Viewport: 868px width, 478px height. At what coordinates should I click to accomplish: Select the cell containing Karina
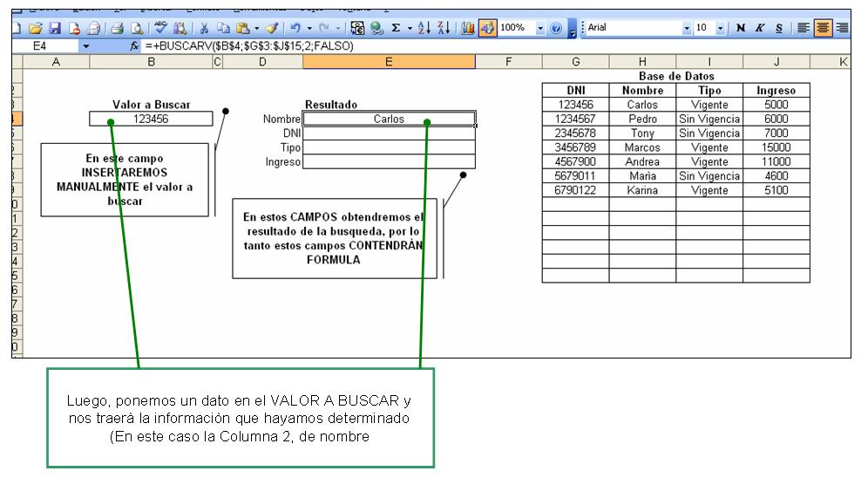tap(642, 190)
